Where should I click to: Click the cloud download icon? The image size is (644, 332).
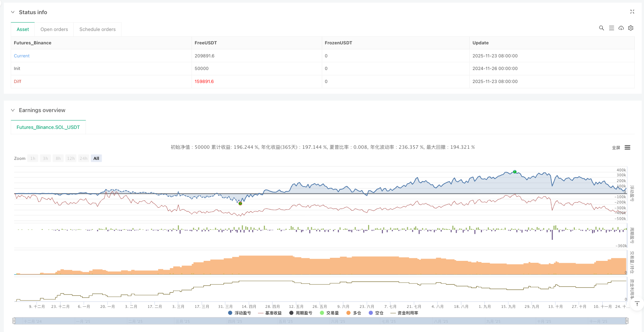[621, 28]
